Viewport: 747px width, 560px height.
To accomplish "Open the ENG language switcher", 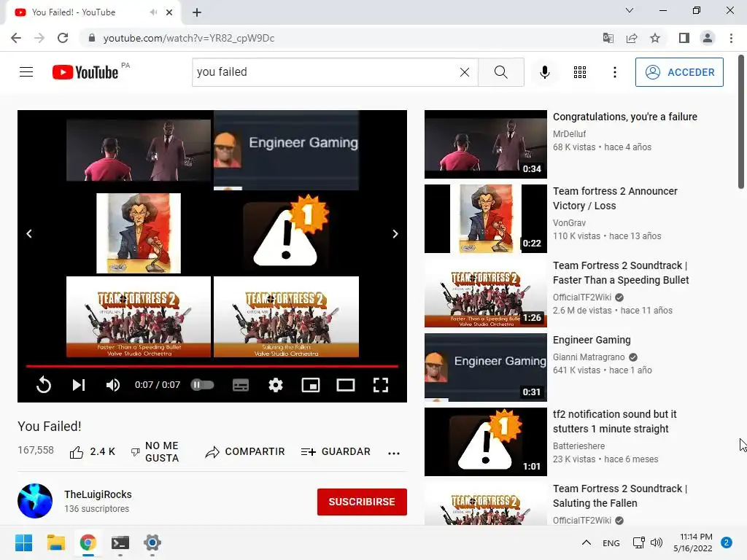I will [x=611, y=542].
